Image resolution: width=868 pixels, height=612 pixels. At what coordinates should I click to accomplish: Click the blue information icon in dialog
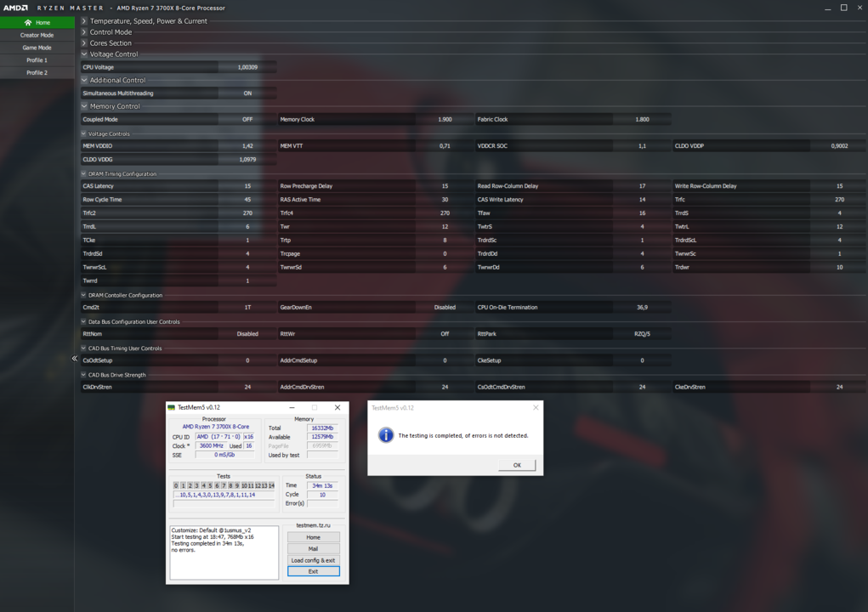pos(386,435)
